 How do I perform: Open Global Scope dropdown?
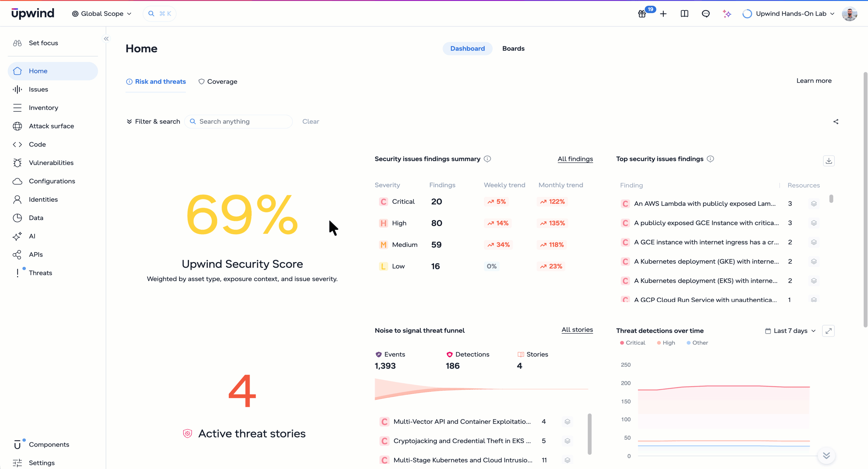[x=102, y=14]
